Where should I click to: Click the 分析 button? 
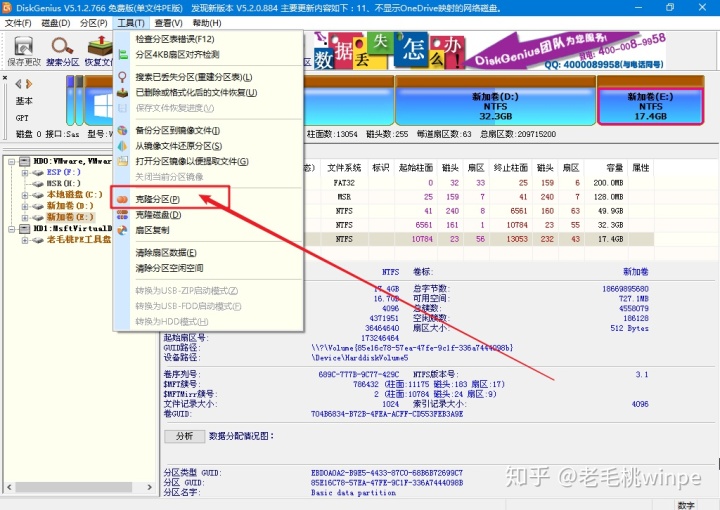pos(185,436)
